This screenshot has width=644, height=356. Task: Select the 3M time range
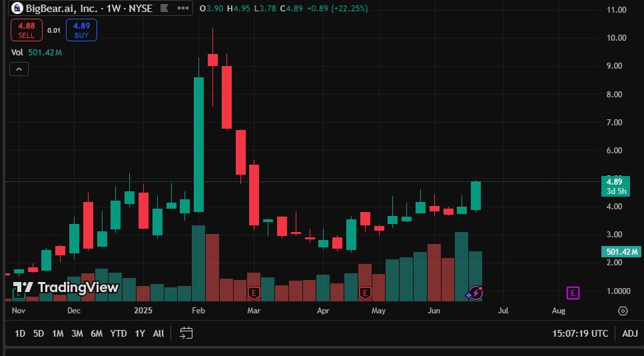(77, 333)
